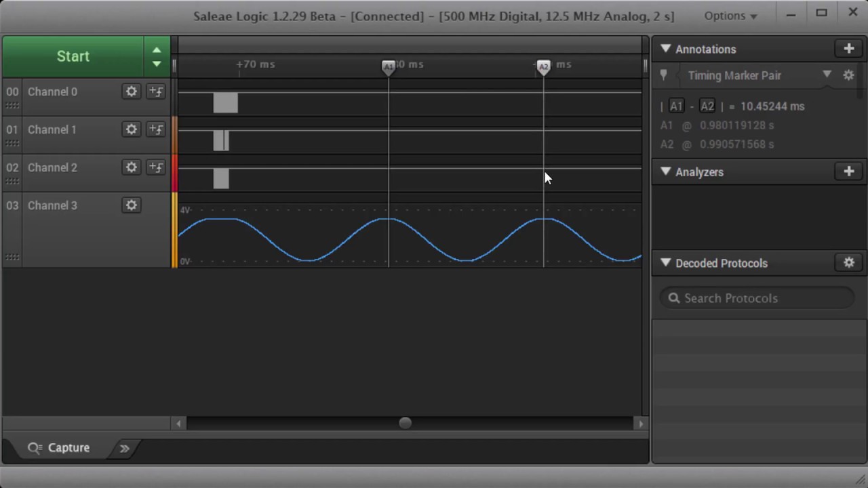Click the Channel 1 data burst
Image resolution: width=868 pixels, height=488 pixels.
pyautogui.click(x=221, y=141)
